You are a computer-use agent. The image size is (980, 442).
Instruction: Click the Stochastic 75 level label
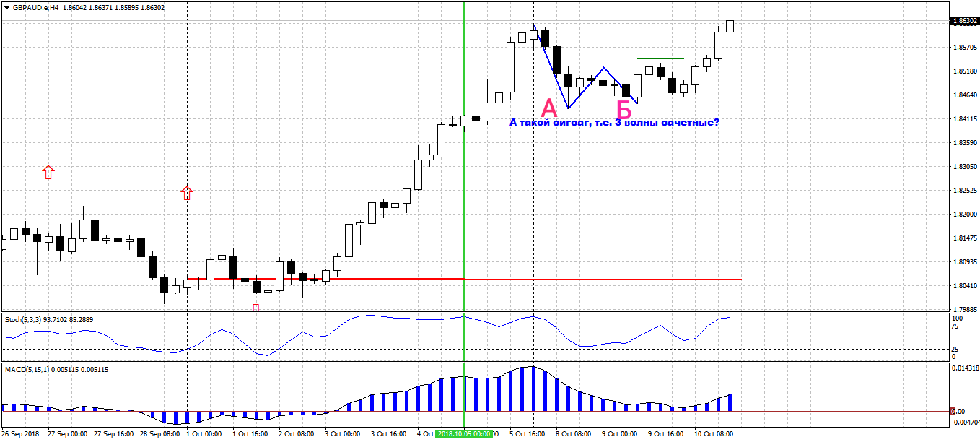pyautogui.click(x=956, y=326)
